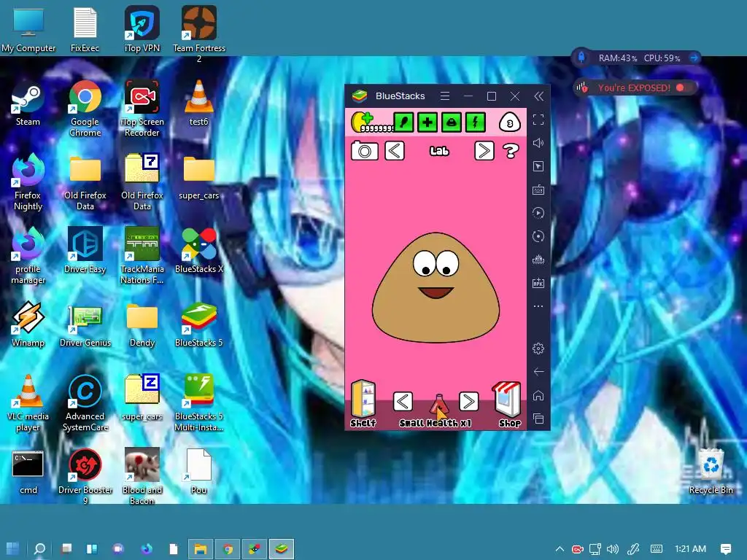Open the notification center icon

(x=726, y=549)
